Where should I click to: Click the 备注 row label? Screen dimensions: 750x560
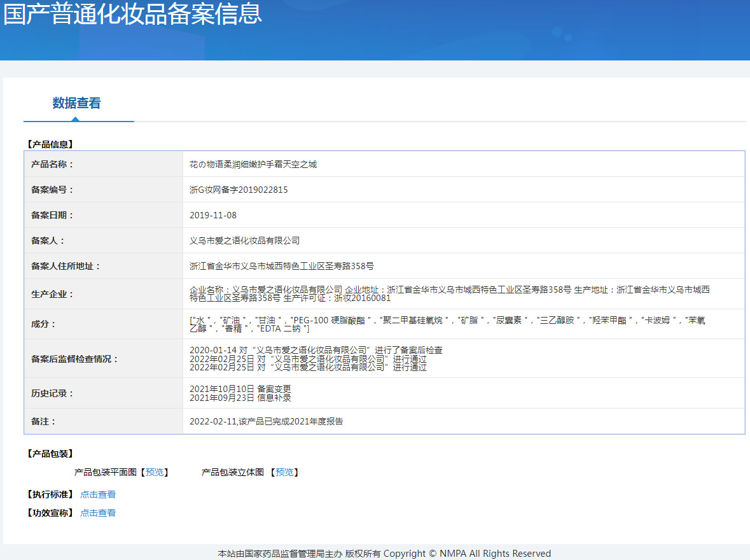pos(43,421)
